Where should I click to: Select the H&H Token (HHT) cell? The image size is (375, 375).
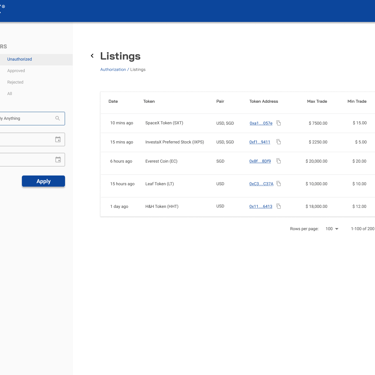point(162,207)
